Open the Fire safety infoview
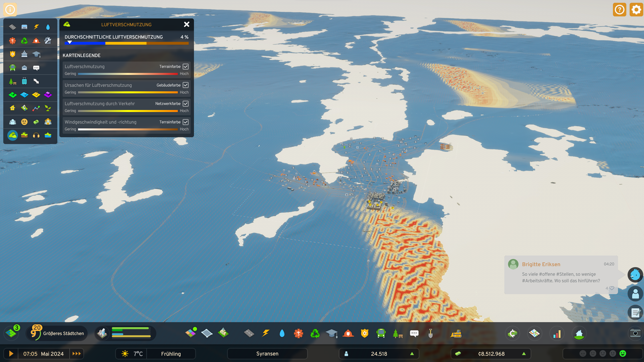 tap(36, 41)
